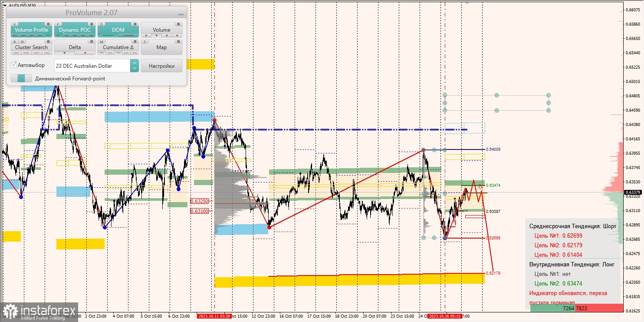Open Cluster Search gear settings
The width and height of the screenshot is (644, 322).
point(48,41)
